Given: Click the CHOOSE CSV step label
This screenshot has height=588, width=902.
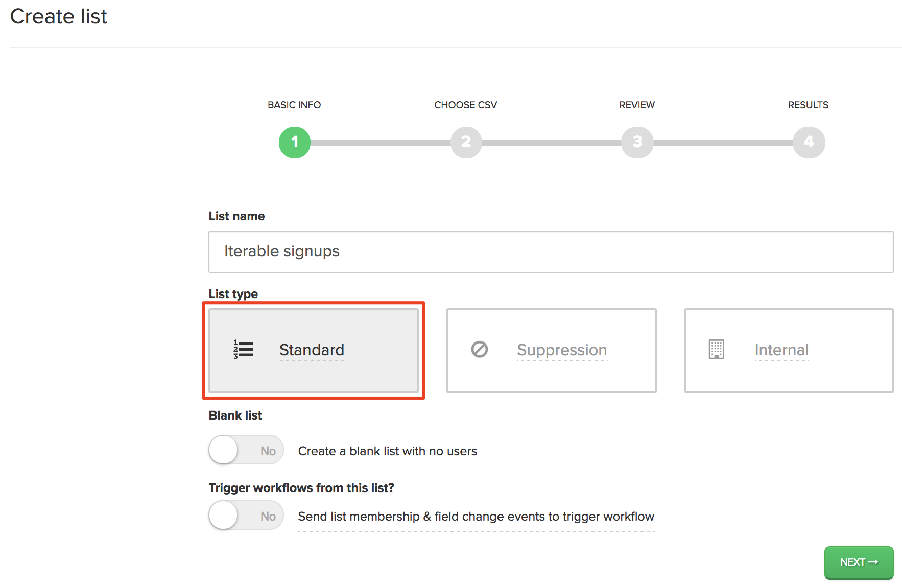Looking at the screenshot, I should click(466, 105).
